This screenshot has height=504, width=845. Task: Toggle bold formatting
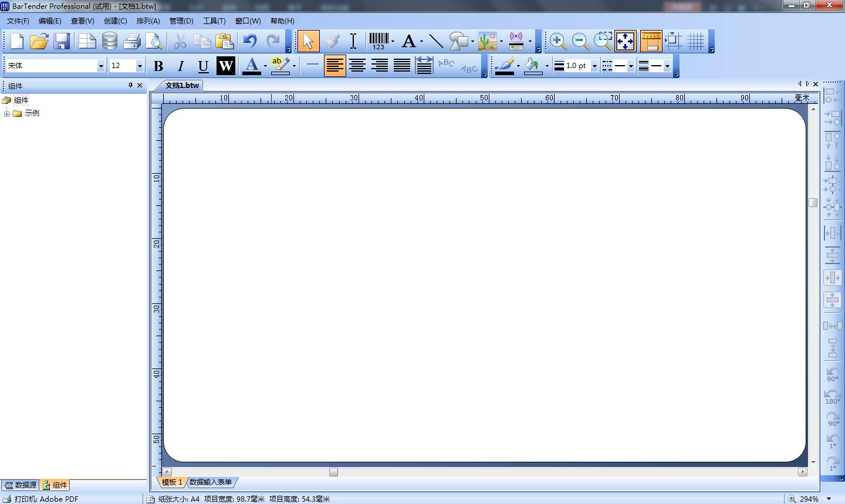[158, 66]
